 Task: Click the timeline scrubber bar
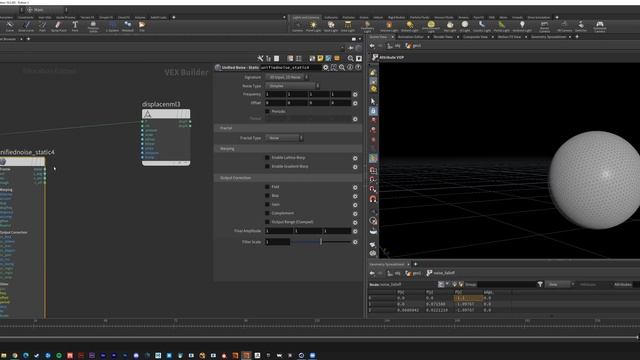point(318,338)
